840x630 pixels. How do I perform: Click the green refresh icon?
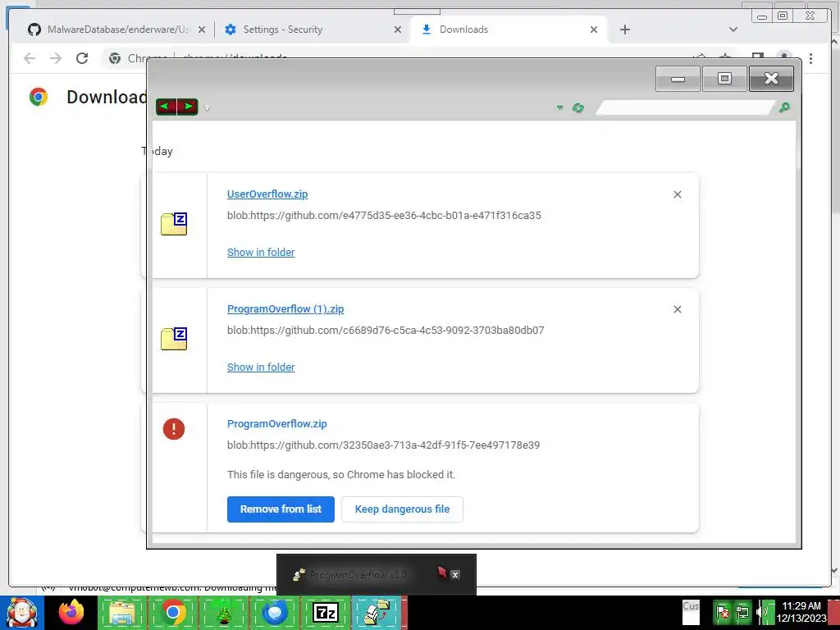(x=577, y=107)
